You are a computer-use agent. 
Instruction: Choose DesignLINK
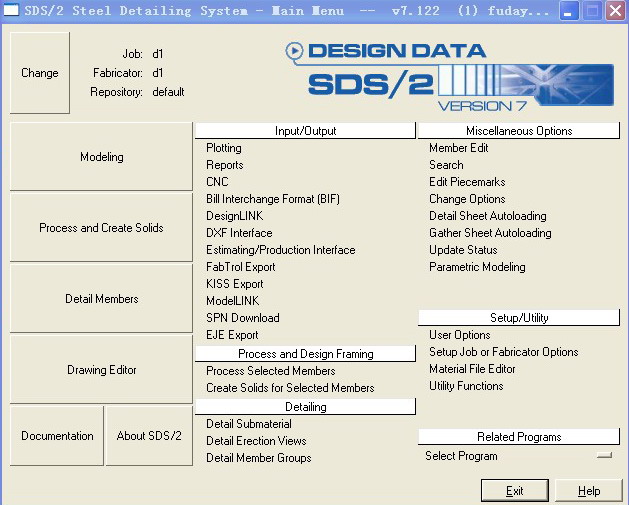(235, 216)
